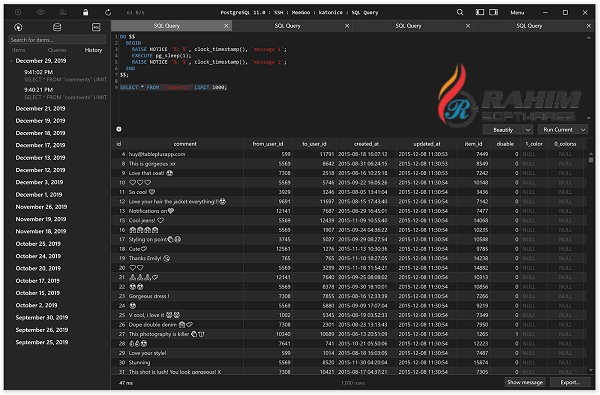
Task: Select the second SQL Query tab
Action: coord(288,26)
